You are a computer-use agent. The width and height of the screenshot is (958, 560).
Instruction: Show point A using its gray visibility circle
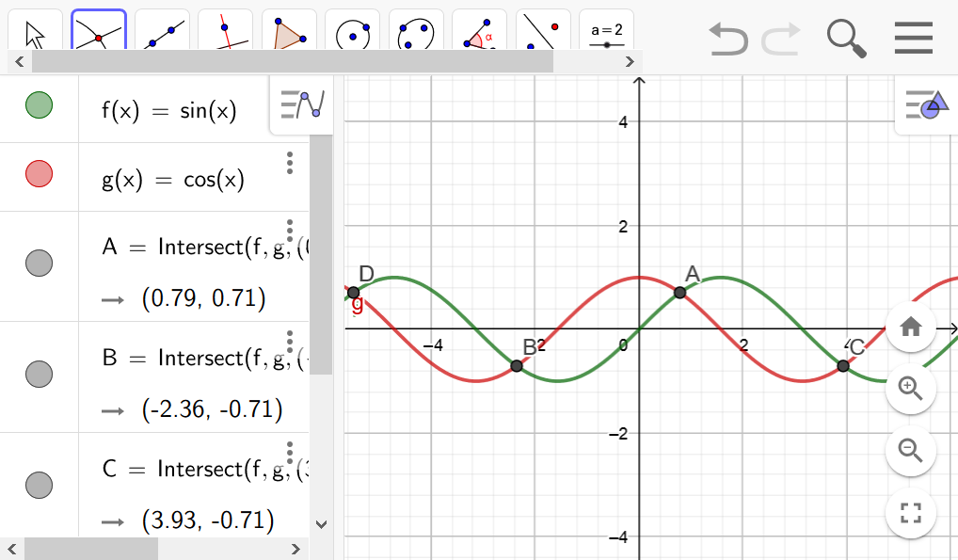pyautogui.click(x=39, y=263)
